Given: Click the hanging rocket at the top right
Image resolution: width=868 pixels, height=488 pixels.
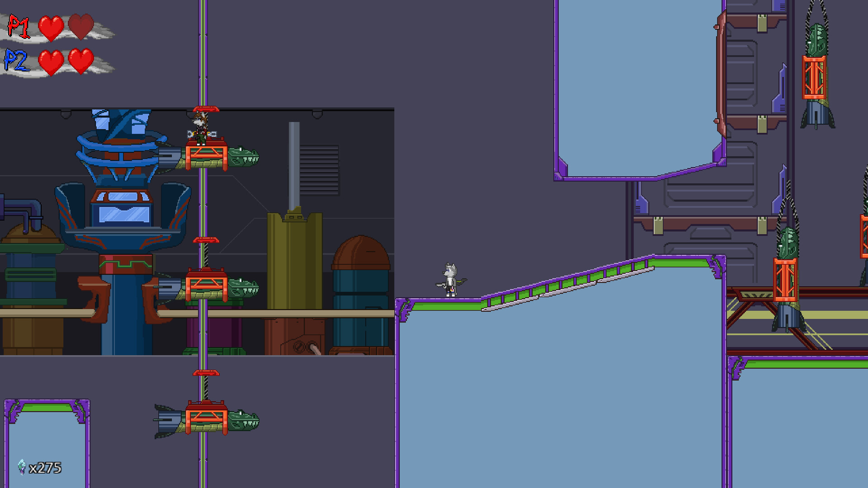Looking at the screenshot, I should tap(816, 77).
